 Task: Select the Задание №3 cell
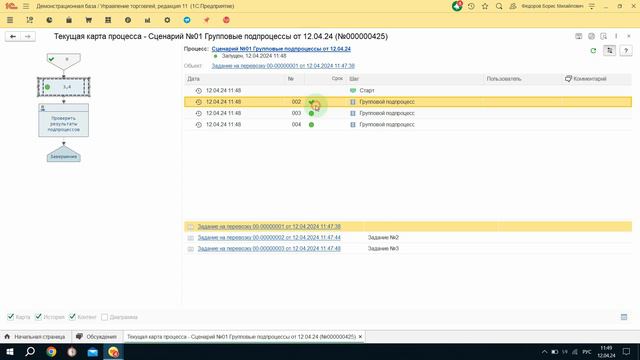coord(383,249)
